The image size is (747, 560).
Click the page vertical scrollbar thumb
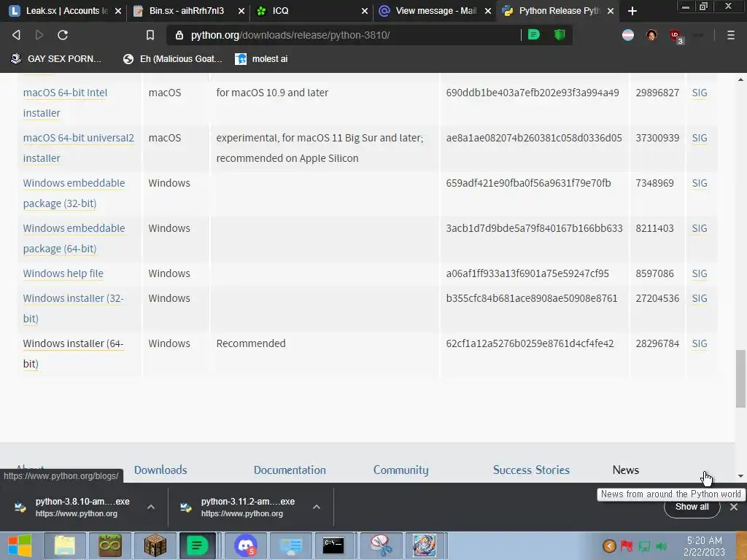pyautogui.click(x=740, y=378)
